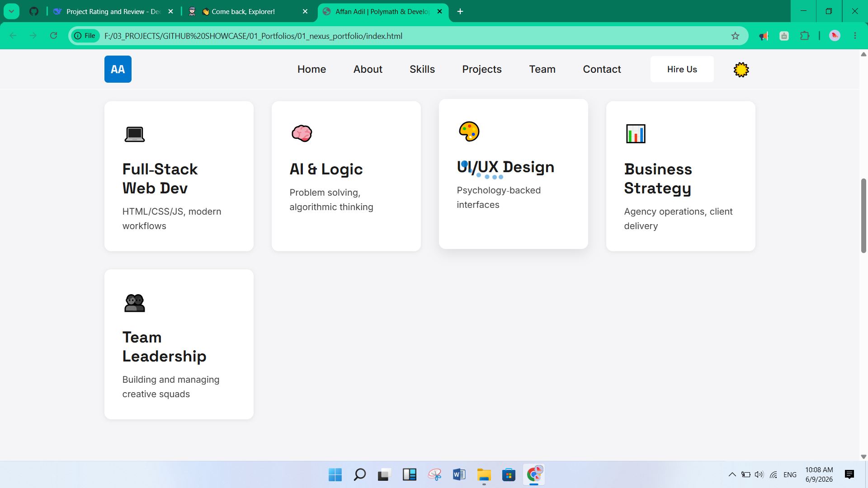Click the laptop icon on Full-Stack card
The height and width of the screenshot is (488, 868).
point(134,134)
